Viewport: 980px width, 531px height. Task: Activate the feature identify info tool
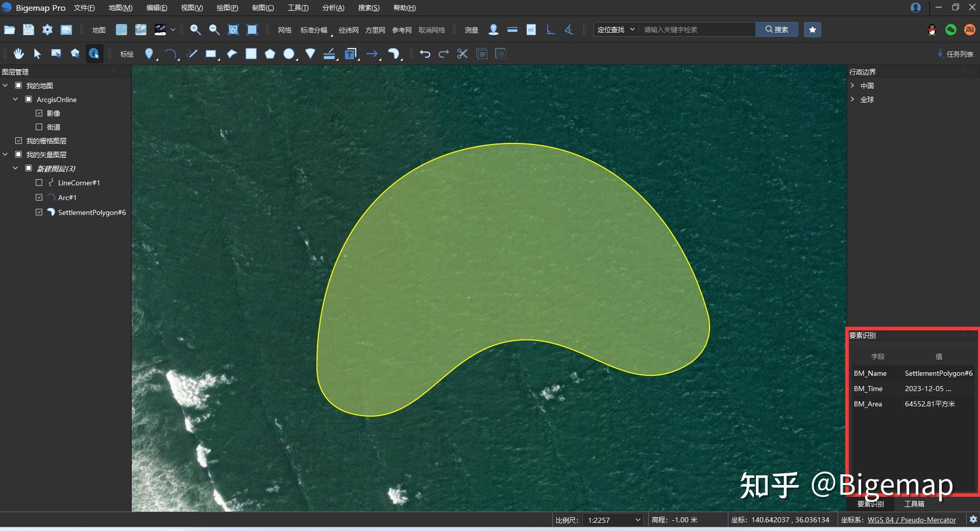pos(94,54)
